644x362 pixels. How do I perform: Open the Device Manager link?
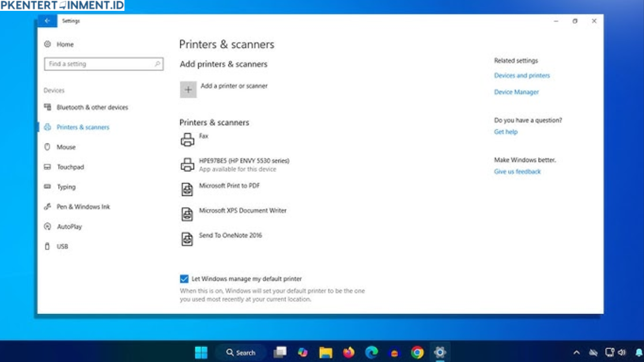(516, 92)
